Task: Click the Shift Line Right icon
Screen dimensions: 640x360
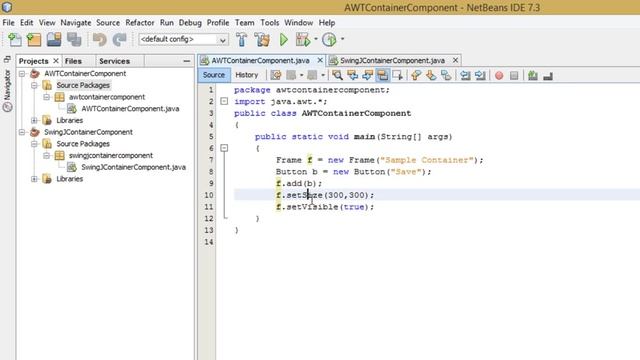Action: (x=480, y=76)
